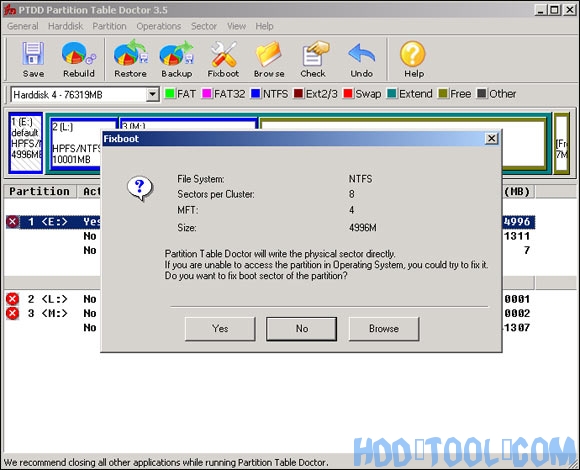Click Yes to fix boot sector

(x=220, y=328)
